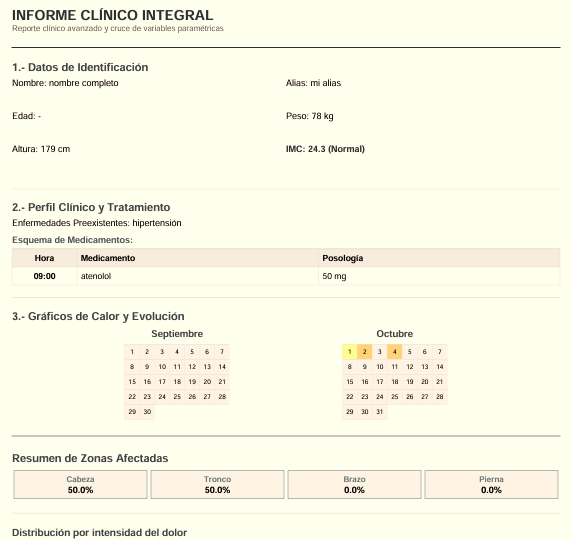The height and width of the screenshot is (540, 572).
Task: Select September day 25 cell
Action: click(177, 397)
